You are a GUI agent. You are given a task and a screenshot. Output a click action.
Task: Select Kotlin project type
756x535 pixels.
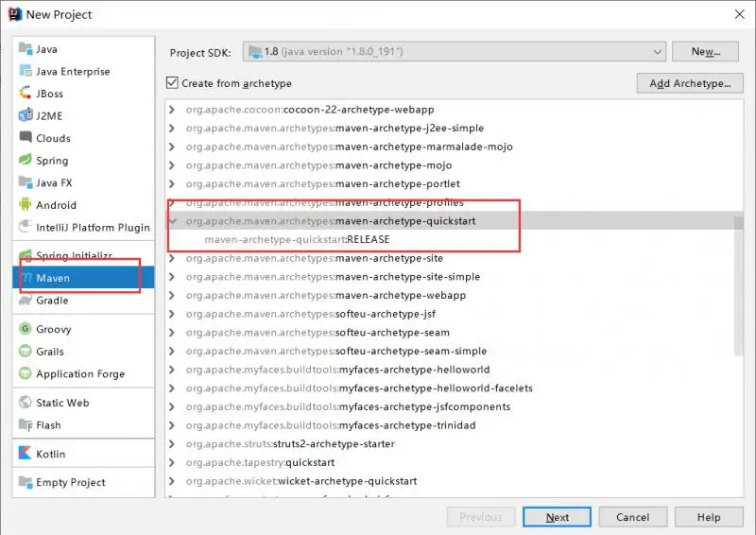[83, 454]
